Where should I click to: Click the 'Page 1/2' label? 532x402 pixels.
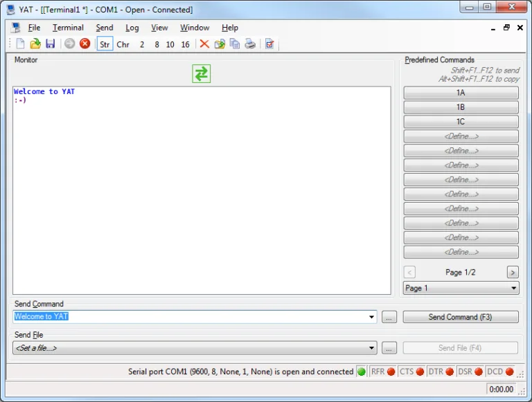(461, 272)
